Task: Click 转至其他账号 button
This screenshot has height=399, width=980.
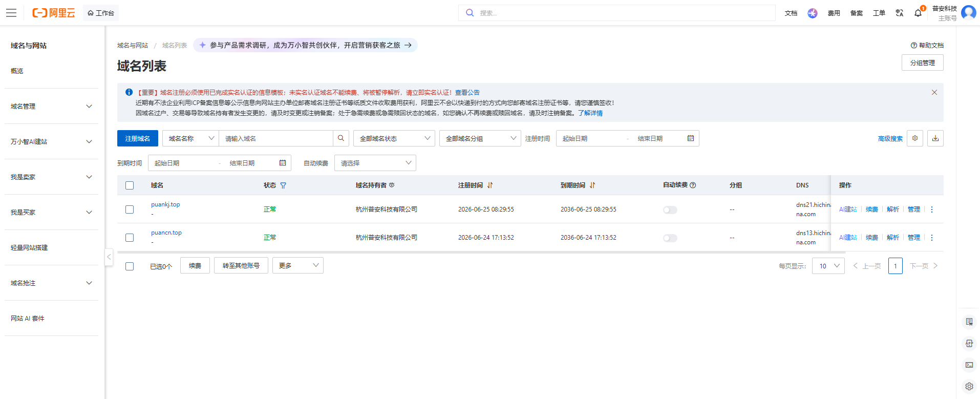Action: (x=241, y=265)
